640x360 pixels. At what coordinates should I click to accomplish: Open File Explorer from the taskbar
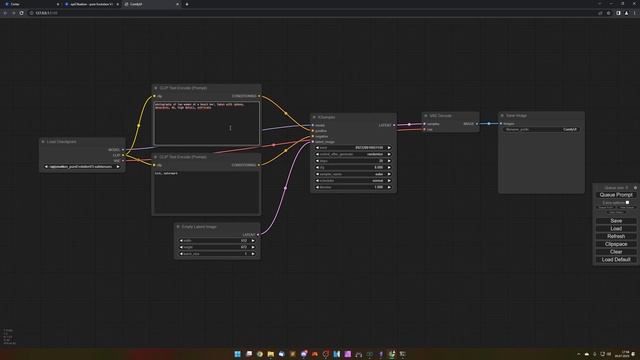coord(271,354)
